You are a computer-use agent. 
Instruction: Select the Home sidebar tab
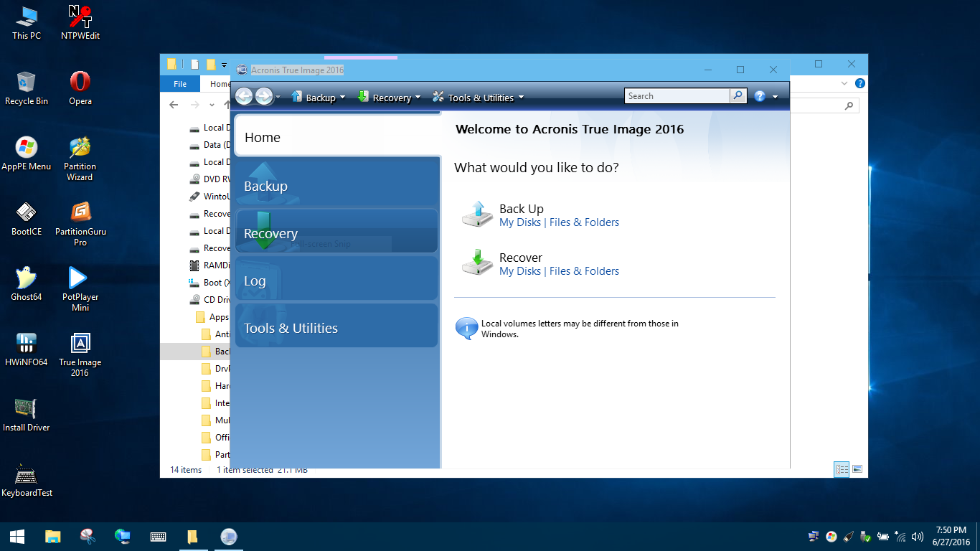pyautogui.click(x=337, y=137)
